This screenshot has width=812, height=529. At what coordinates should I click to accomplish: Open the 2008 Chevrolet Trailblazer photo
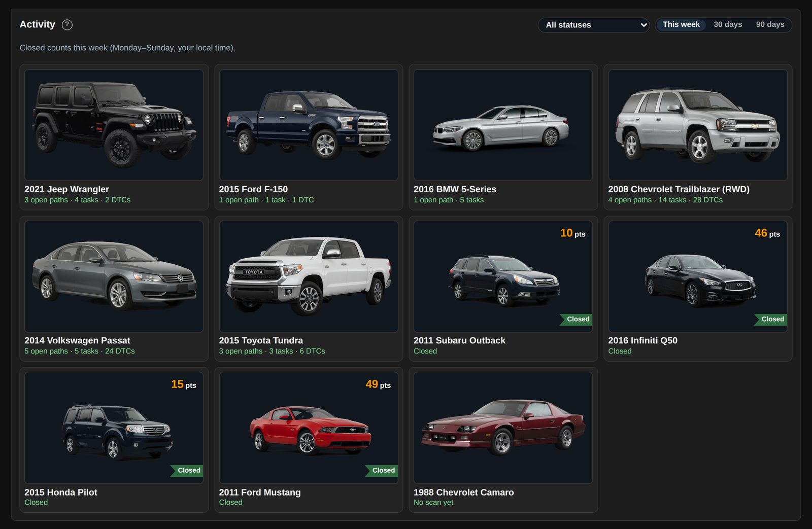pyautogui.click(x=698, y=125)
